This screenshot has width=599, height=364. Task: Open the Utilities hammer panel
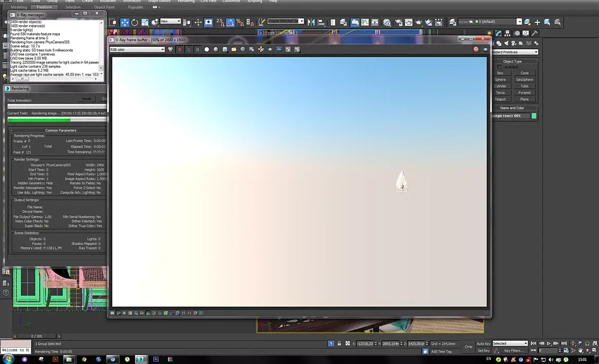[x=535, y=33]
